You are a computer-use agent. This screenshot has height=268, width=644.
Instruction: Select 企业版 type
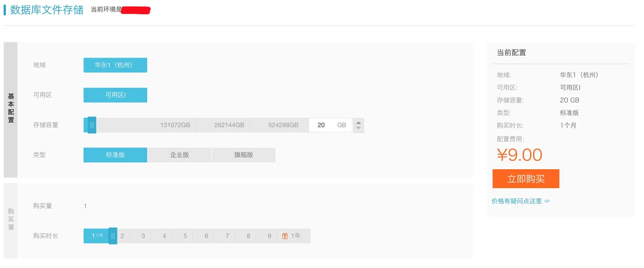click(179, 155)
